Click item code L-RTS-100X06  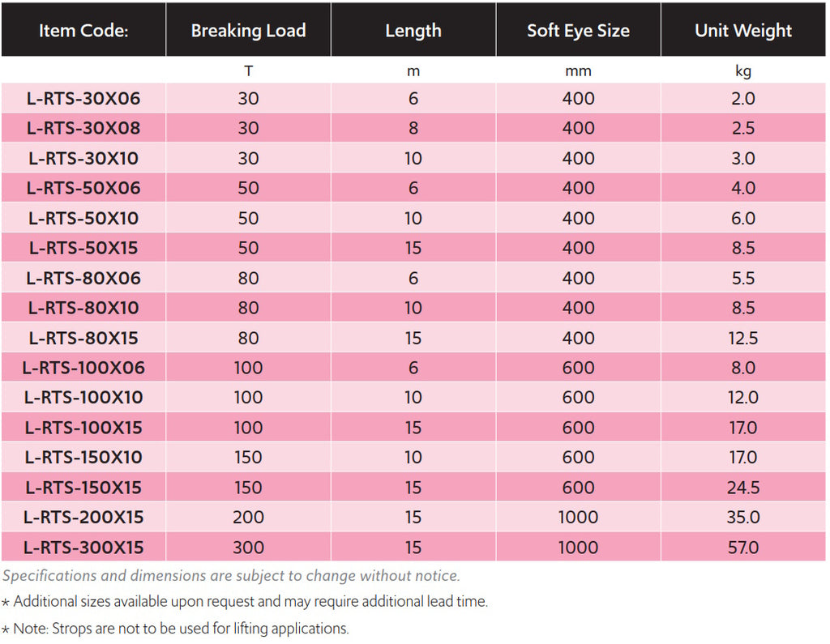[83, 368]
